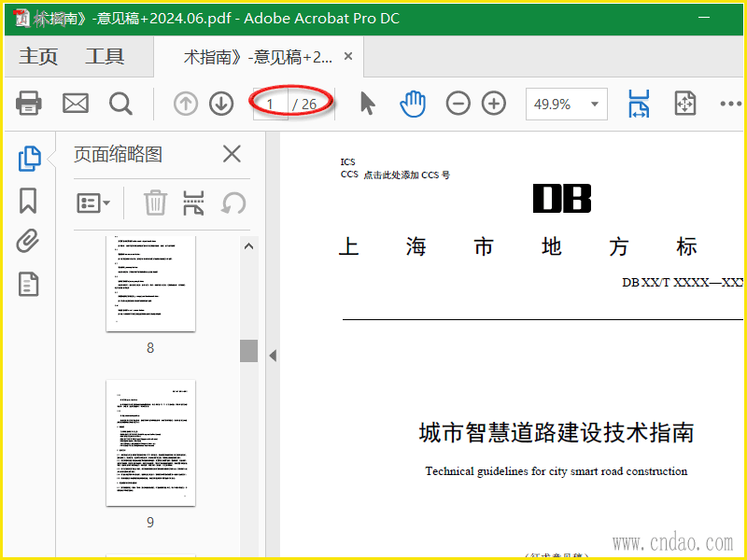
Task: Click the Acrobat window title icon
Action: point(21,18)
